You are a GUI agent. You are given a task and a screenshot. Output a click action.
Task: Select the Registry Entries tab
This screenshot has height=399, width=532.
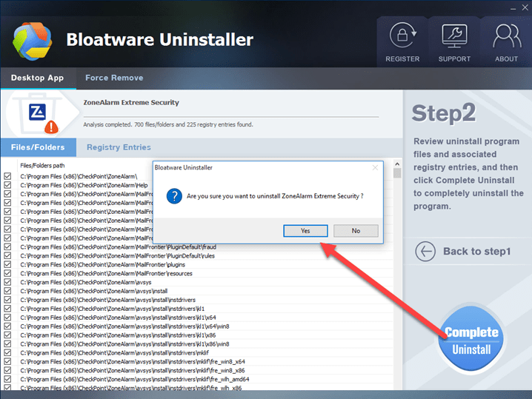pos(119,147)
